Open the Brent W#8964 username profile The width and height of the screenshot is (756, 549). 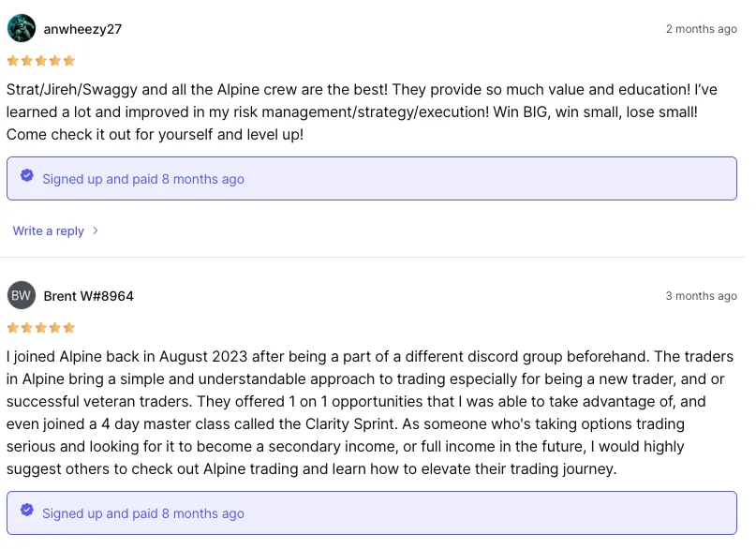[88, 296]
